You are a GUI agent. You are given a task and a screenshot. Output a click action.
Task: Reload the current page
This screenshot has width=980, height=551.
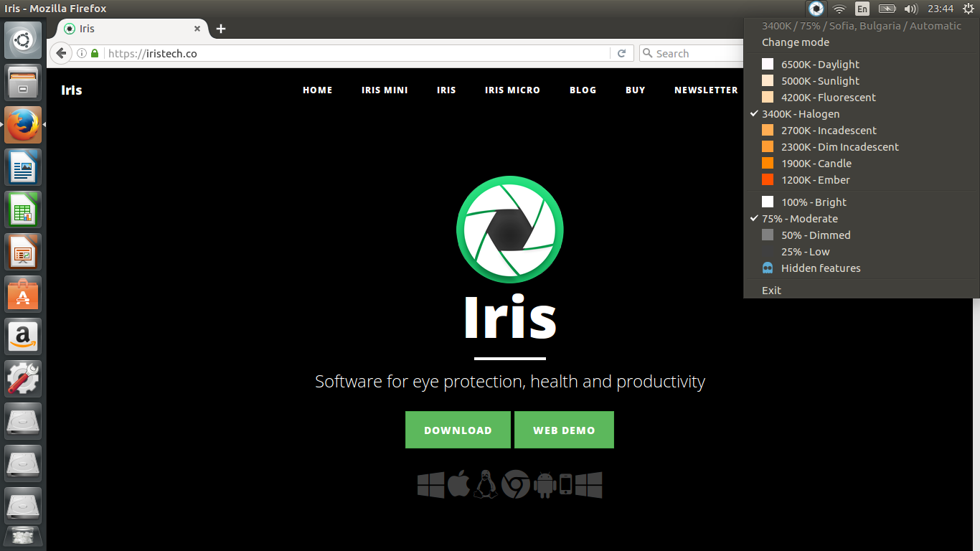pos(621,53)
